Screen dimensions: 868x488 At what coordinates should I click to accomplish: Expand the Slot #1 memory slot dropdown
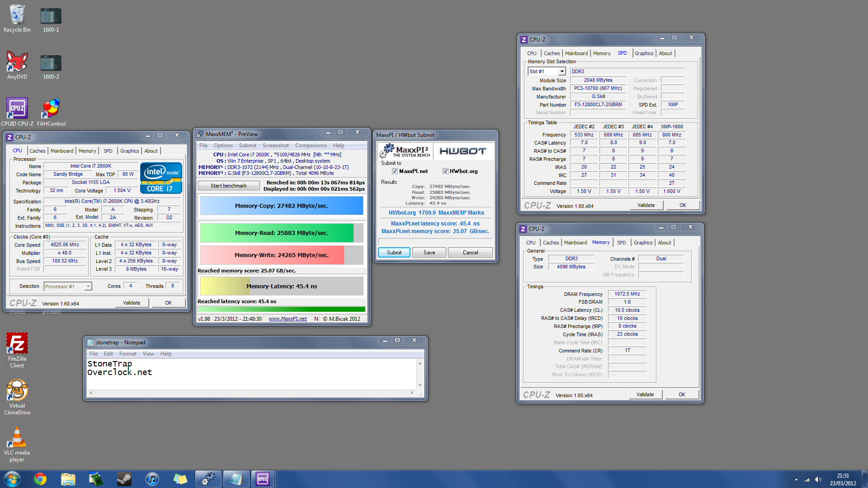point(561,71)
